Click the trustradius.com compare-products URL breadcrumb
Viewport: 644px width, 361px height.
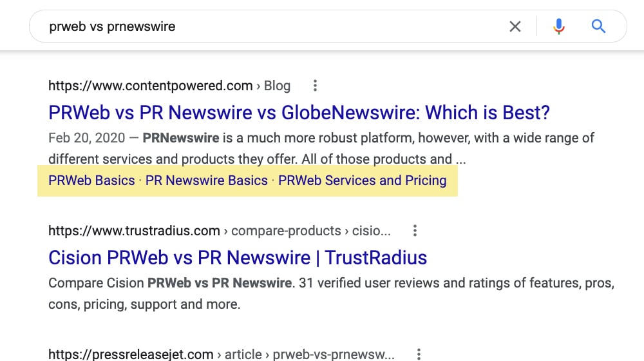[220, 231]
